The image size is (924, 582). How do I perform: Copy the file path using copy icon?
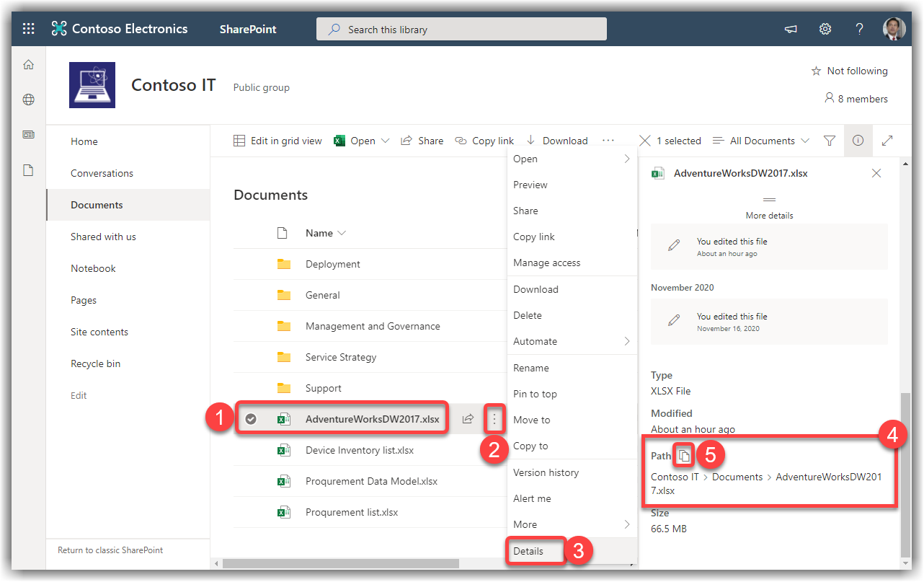click(x=685, y=455)
